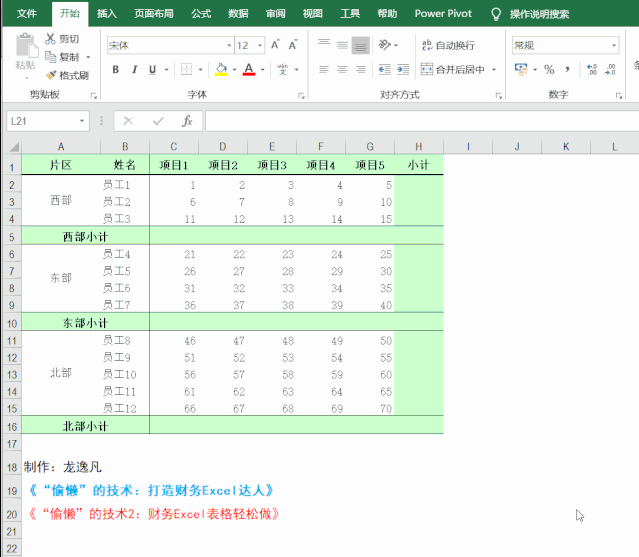Set bottom vertical alignment
Screen dimensions: 639x557
pos(360,45)
